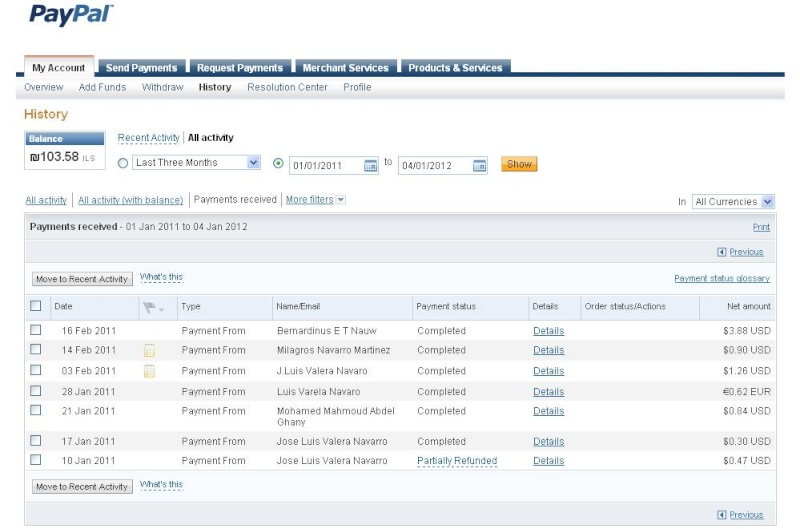Click the top Previous page link
The height and width of the screenshot is (529, 800).
pyautogui.click(x=746, y=252)
